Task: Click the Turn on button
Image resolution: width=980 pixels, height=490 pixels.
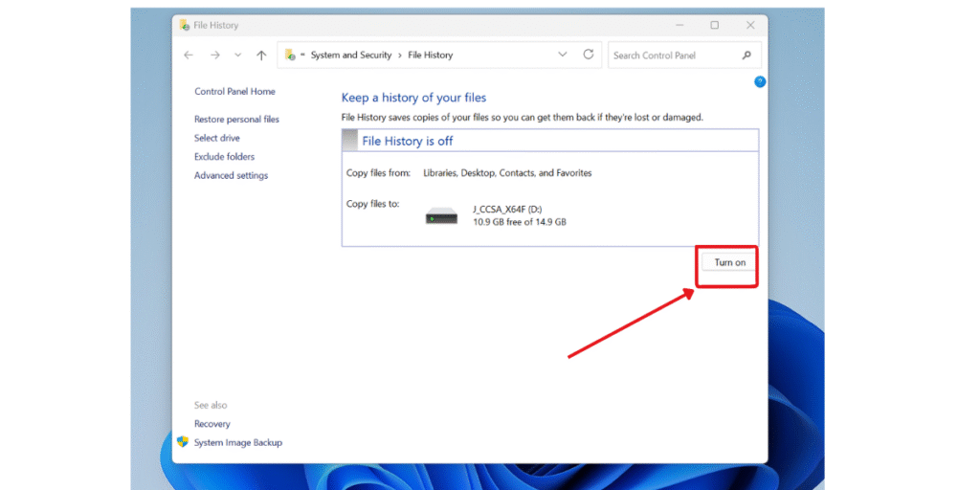Action: (x=729, y=262)
